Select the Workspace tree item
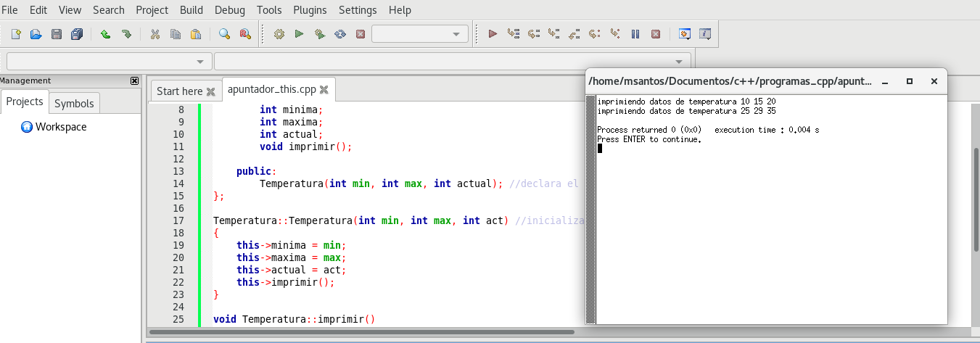This screenshot has width=980, height=343. click(x=61, y=127)
